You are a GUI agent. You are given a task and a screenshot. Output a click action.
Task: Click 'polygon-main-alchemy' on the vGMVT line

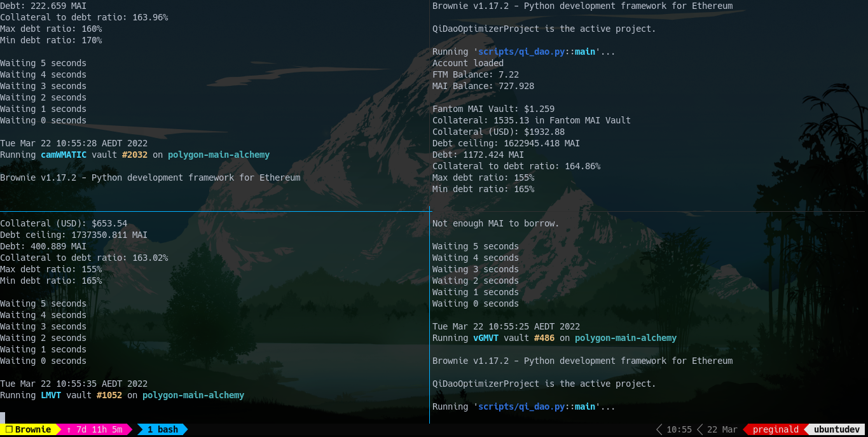626,338
